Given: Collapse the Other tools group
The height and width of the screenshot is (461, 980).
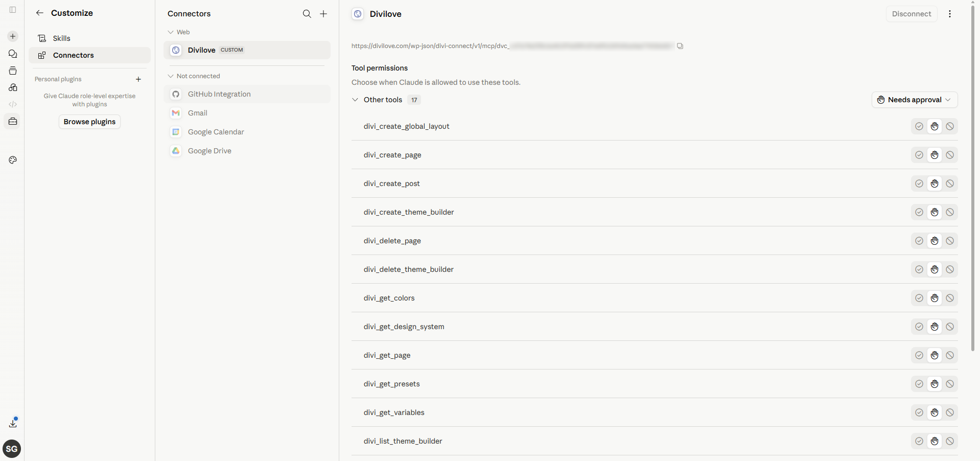Looking at the screenshot, I should (x=355, y=100).
